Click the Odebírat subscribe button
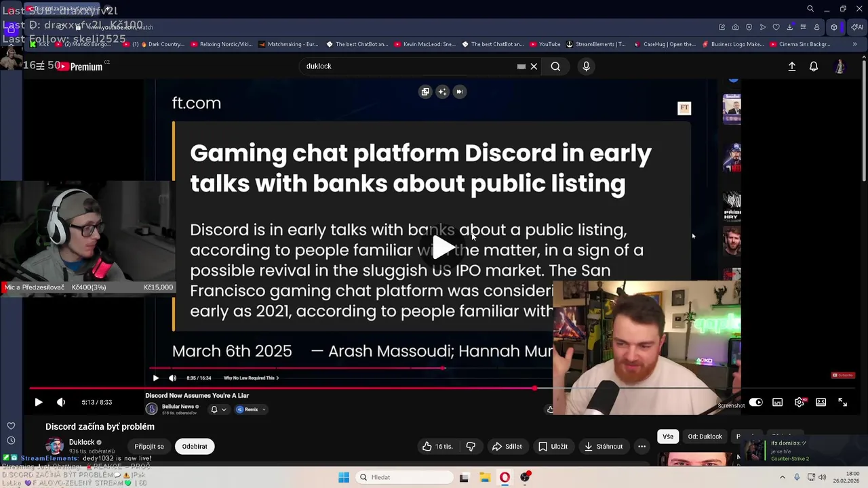The height and width of the screenshot is (488, 868). [195, 446]
